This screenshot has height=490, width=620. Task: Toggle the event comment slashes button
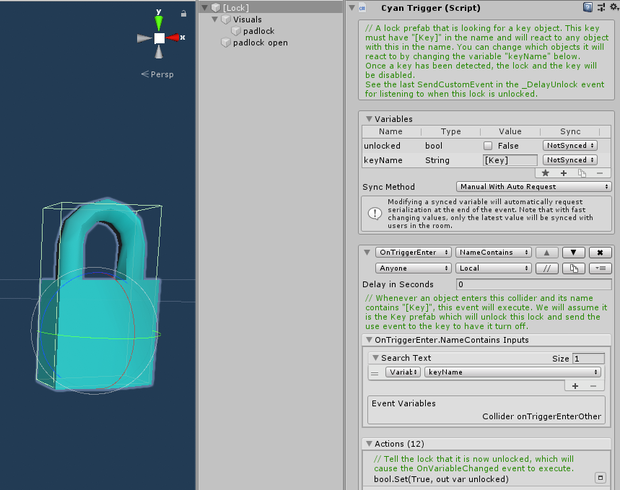(547, 268)
